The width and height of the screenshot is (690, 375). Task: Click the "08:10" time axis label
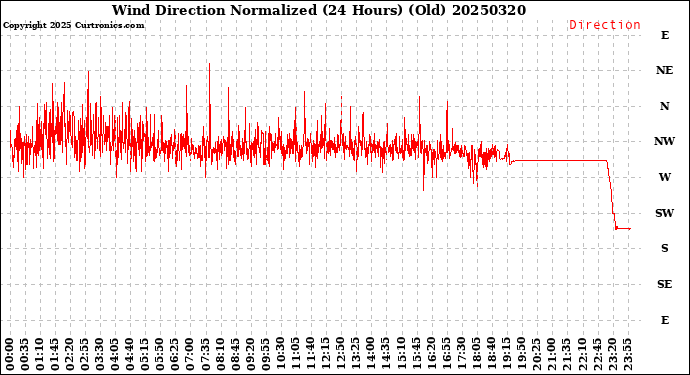pos(220,354)
